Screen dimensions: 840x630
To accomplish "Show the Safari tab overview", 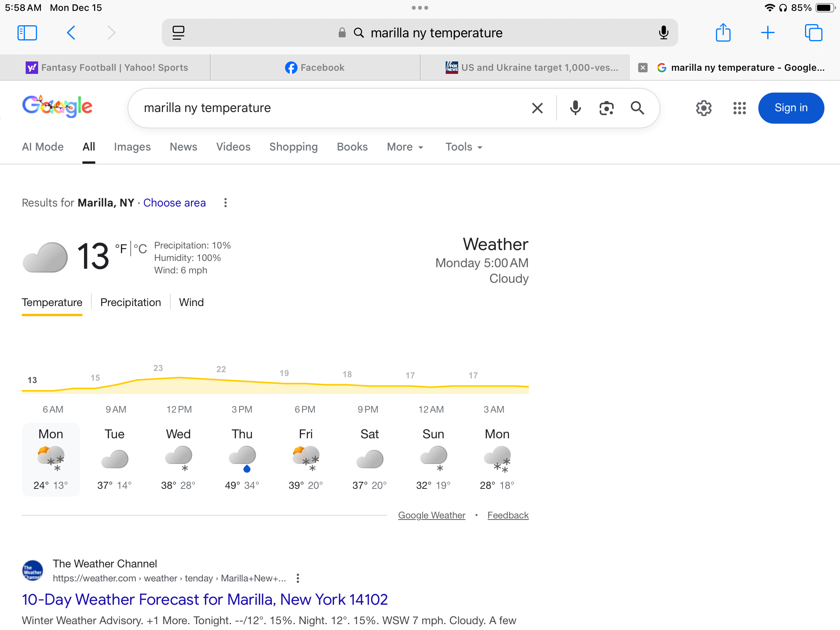I will coord(813,33).
